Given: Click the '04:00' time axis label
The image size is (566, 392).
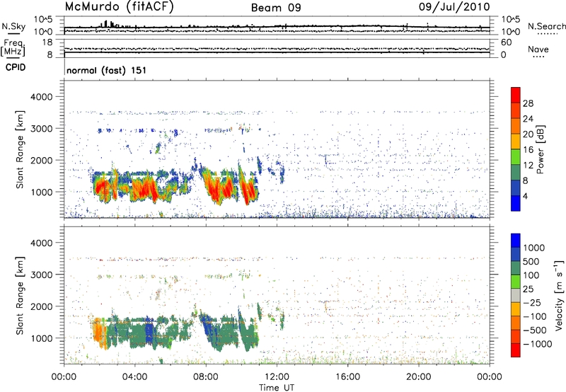Looking at the screenshot, I should (x=134, y=376).
